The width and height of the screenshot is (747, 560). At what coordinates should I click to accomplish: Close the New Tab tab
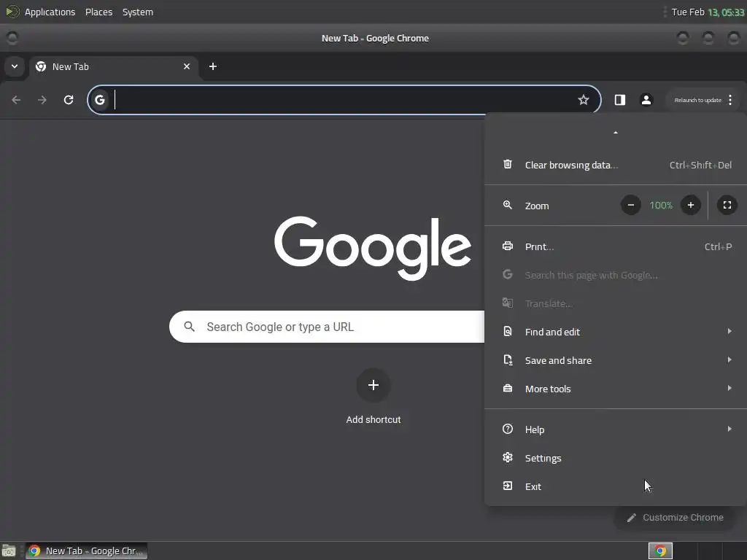click(x=187, y=66)
